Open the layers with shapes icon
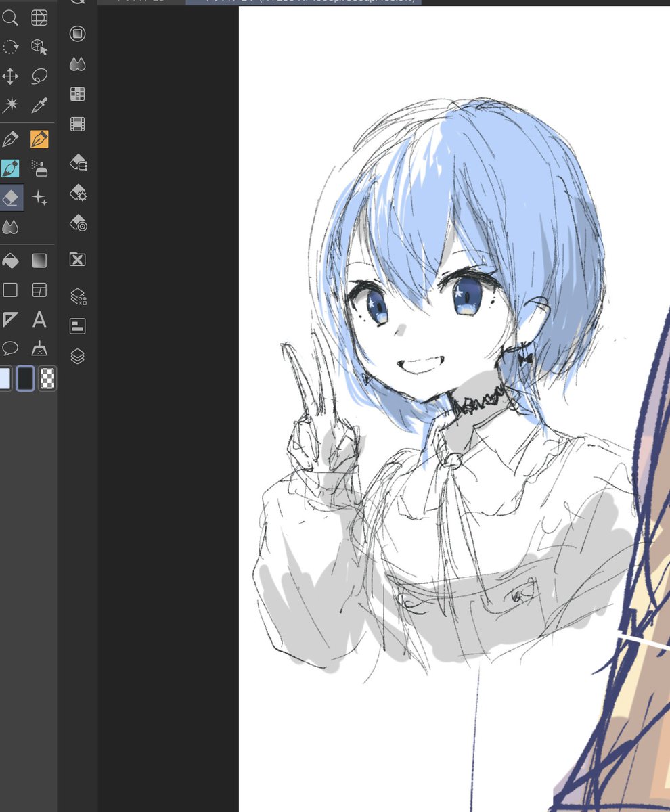The image size is (670, 812). pyautogui.click(x=78, y=296)
